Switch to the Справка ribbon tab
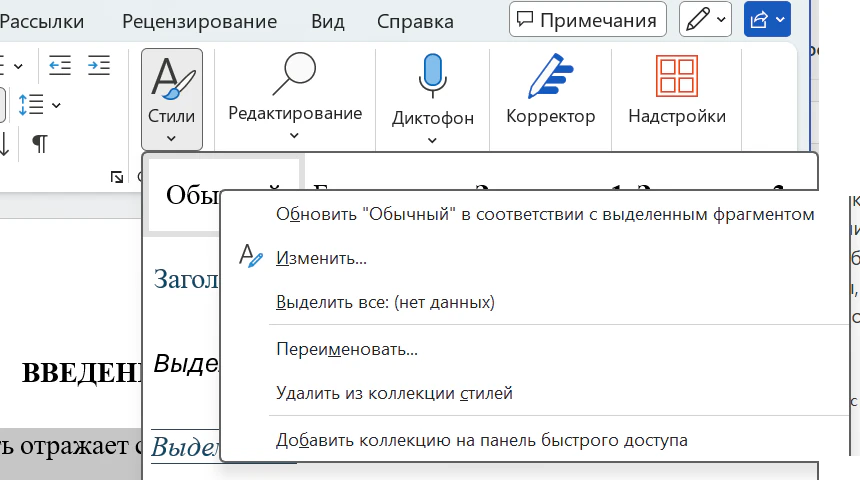Viewport: 860px width, 480px height. (415, 21)
